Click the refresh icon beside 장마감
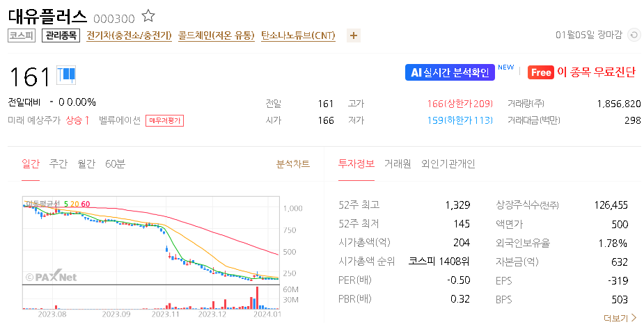 634,35
